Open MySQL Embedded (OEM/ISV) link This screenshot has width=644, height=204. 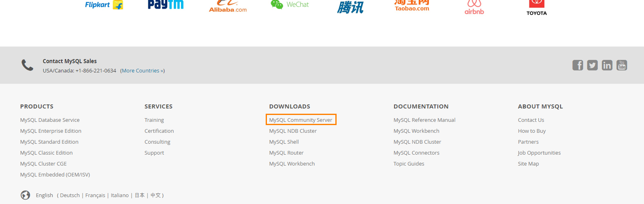[55, 174]
